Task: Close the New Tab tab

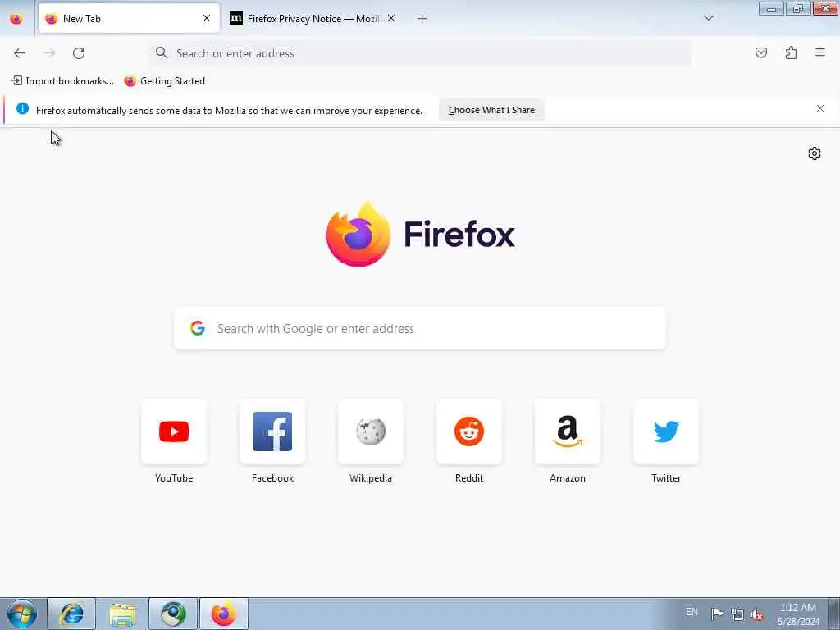Action: (206, 18)
